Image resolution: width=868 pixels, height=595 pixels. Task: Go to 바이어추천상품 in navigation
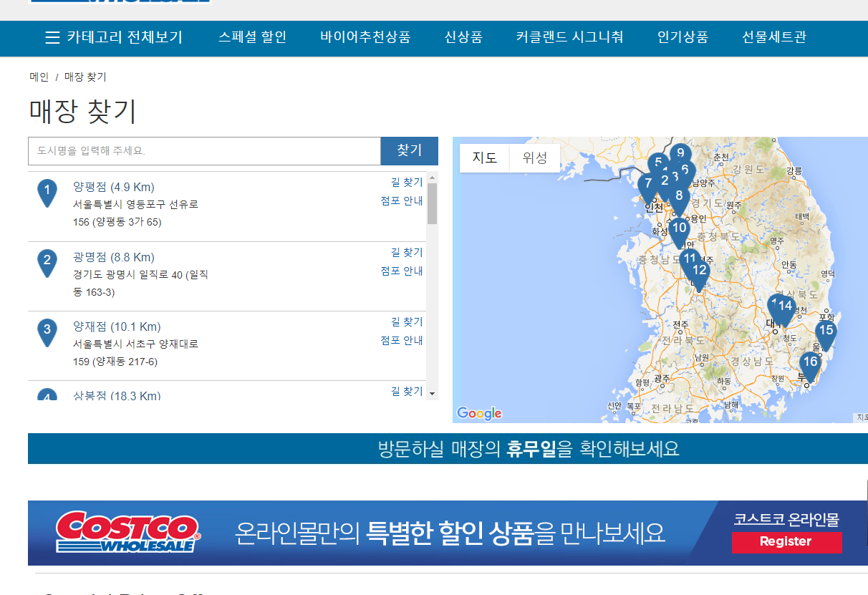(x=365, y=37)
